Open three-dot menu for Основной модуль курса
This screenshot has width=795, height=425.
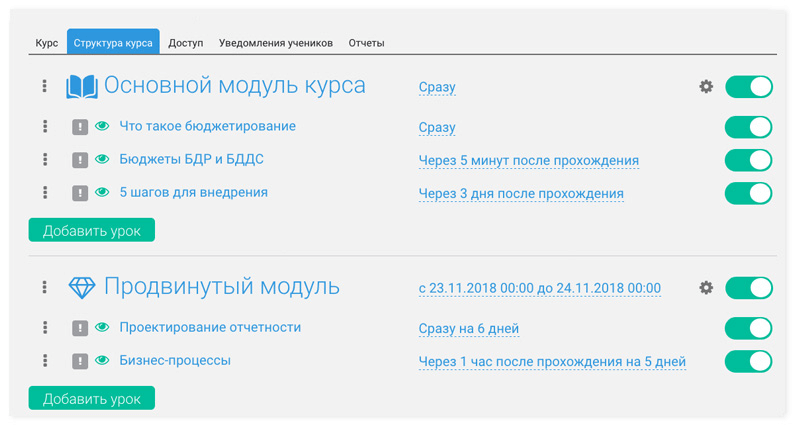coord(45,87)
